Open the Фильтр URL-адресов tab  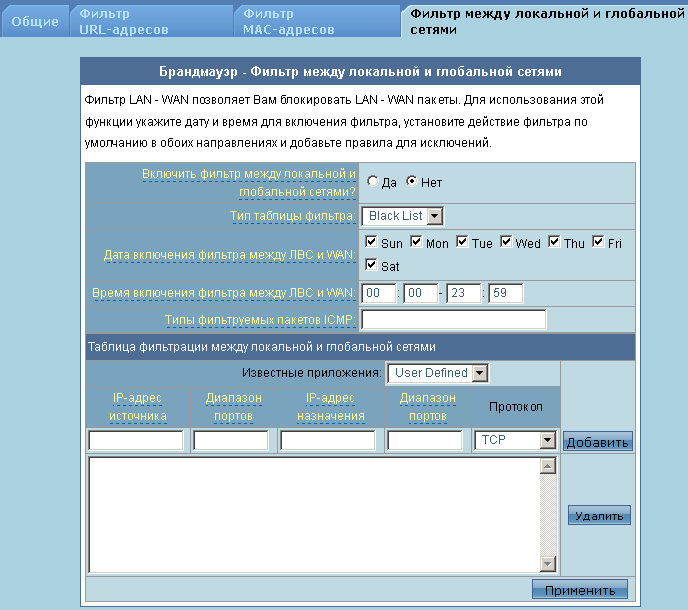click(151, 22)
